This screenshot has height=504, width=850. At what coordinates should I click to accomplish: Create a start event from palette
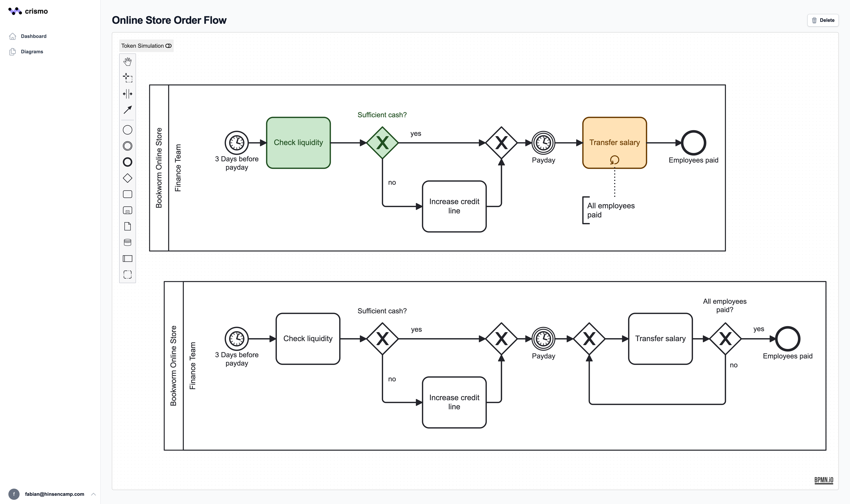click(x=127, y=130)
